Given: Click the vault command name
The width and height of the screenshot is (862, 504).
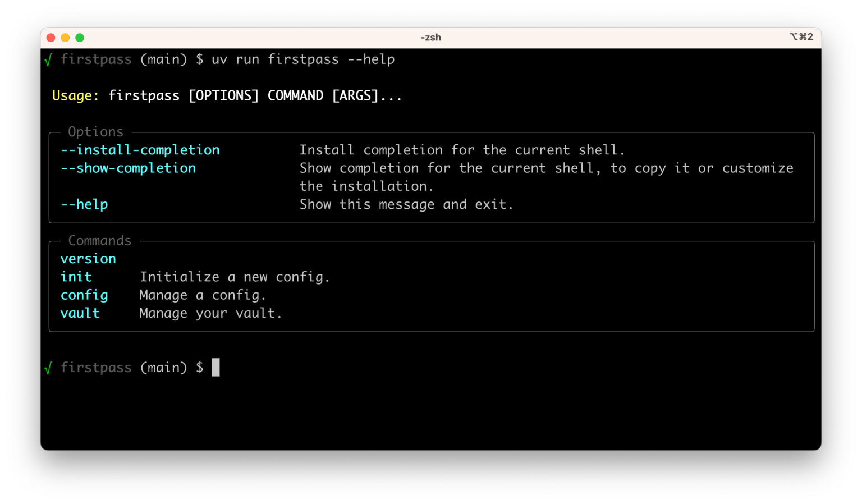Looking at the screenshot, I should coord(80,313).
